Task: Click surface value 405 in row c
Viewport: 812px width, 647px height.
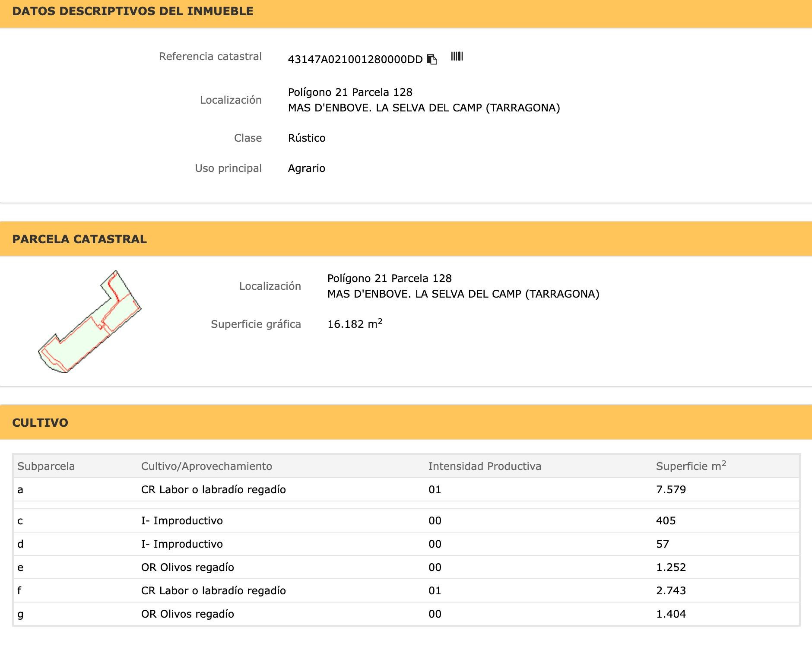Action: coord(666,521)
